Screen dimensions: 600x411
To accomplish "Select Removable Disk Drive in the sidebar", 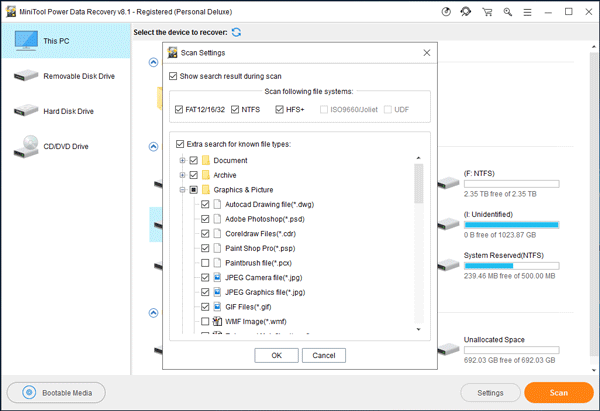I will coord(66,76).
